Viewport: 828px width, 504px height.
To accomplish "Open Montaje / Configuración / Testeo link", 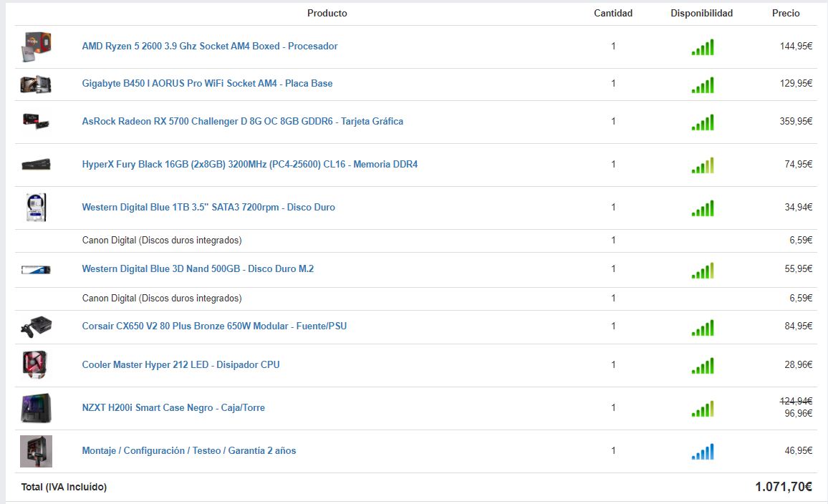I will (x=189, y=451).
